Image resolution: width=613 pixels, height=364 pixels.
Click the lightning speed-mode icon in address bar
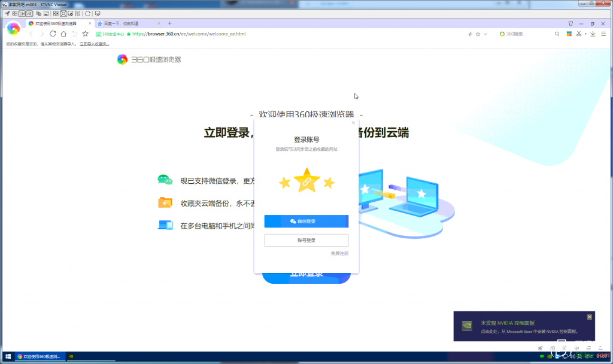471,34
